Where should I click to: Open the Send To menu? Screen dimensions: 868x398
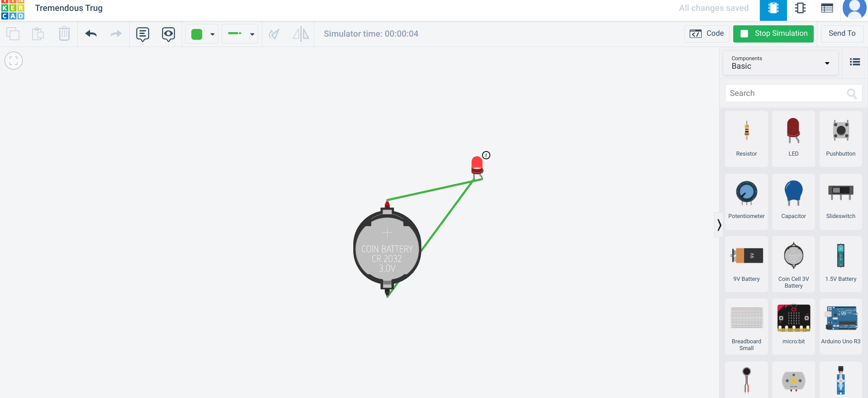pos(842,33)
